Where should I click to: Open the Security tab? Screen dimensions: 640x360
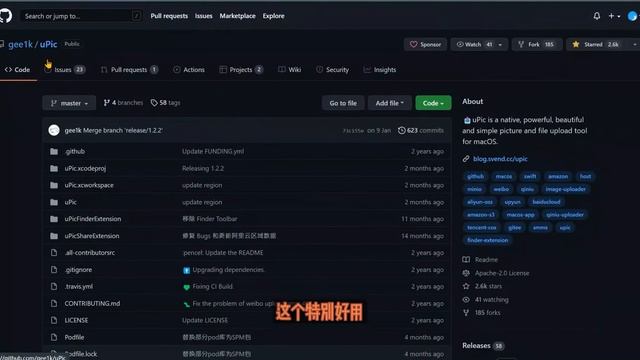[333, 70]
